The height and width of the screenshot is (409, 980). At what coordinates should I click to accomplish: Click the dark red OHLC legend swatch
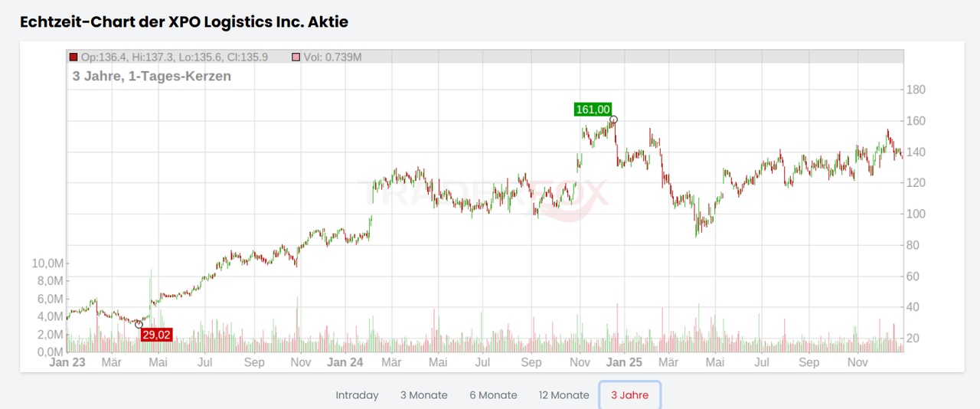coord(73,57)
